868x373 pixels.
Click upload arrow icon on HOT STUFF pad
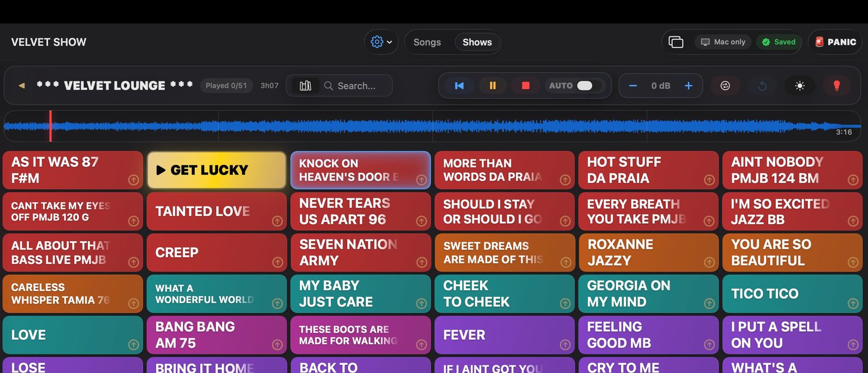(709, 180)
